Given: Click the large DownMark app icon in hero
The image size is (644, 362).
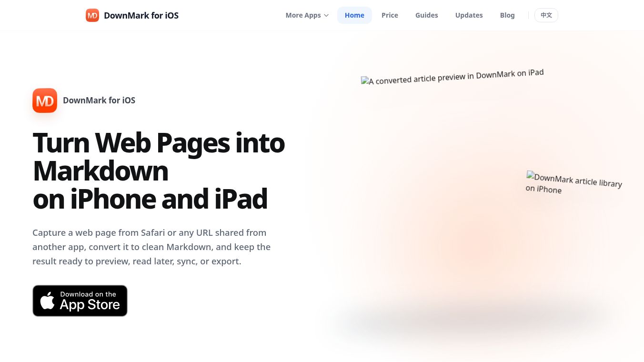Looking at the screenshot, I should tap(45, 101).
